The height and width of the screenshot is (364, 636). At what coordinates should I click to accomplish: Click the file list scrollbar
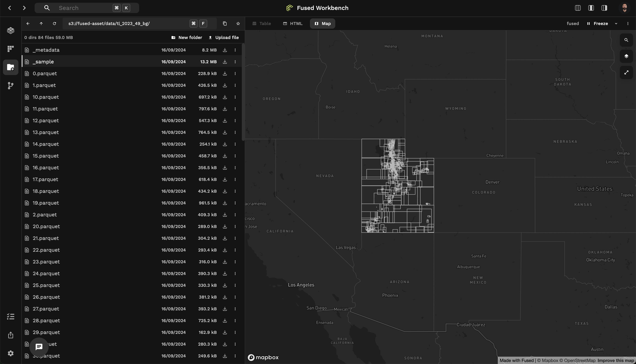243,92
